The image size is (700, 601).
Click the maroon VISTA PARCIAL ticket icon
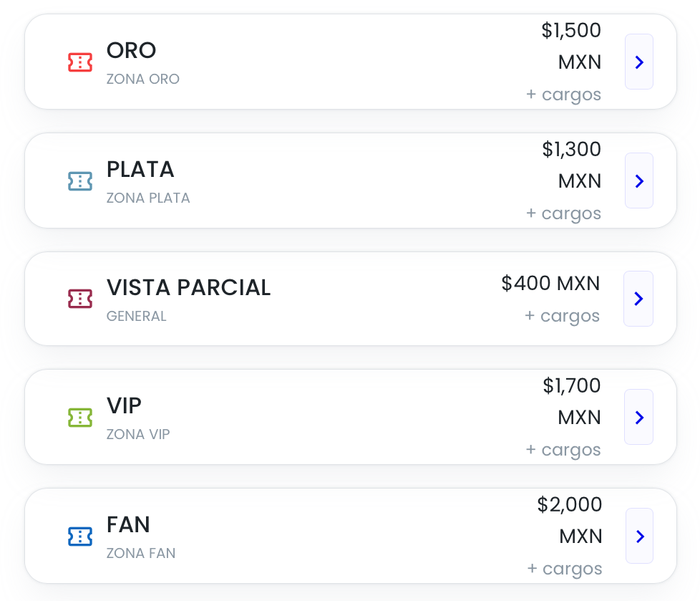click(x=80, y=299)
